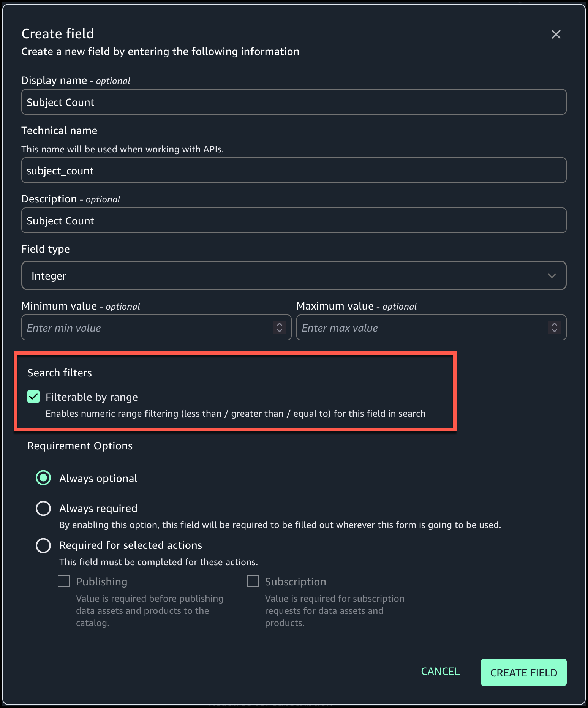Select the Always optional radio button
The height and width of the screenshot is (708, 588).
coord(43,478)
